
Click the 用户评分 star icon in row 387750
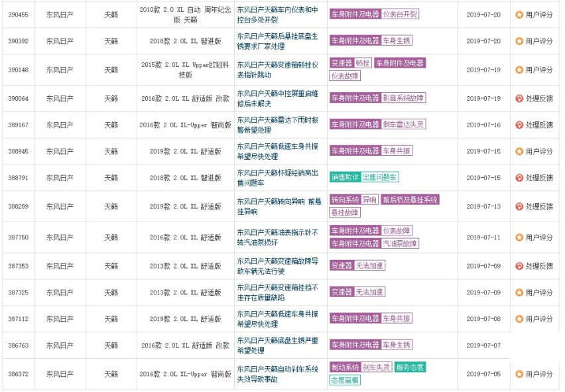[519, 237]
